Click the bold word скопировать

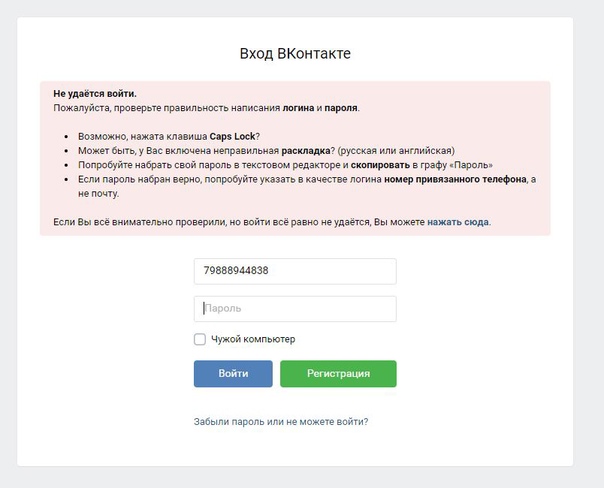[380, 165]
